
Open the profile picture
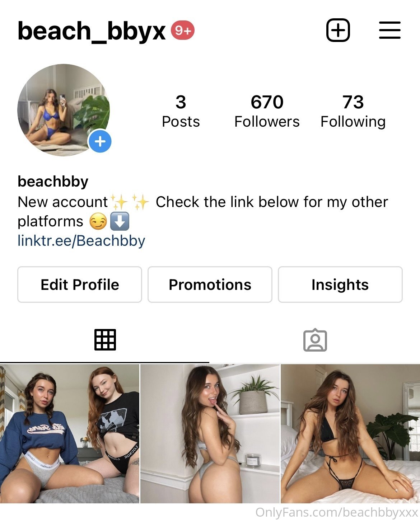coord(64,110)
